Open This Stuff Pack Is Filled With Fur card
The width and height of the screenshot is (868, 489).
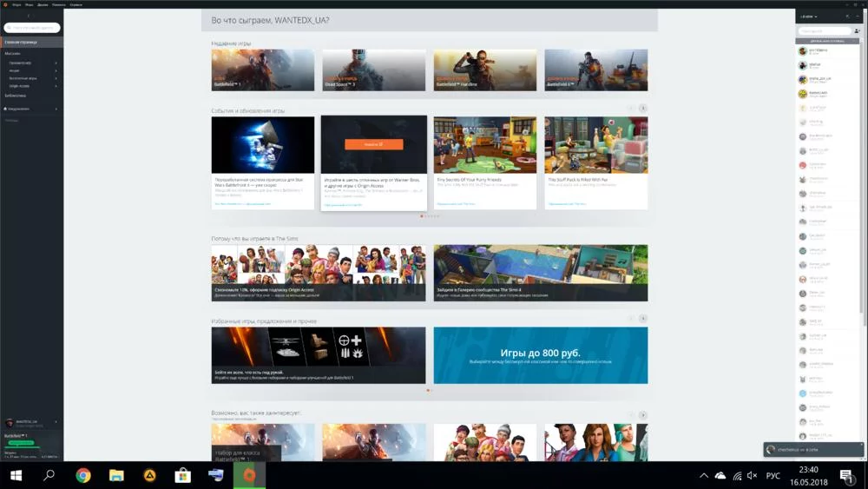(596, 162)
